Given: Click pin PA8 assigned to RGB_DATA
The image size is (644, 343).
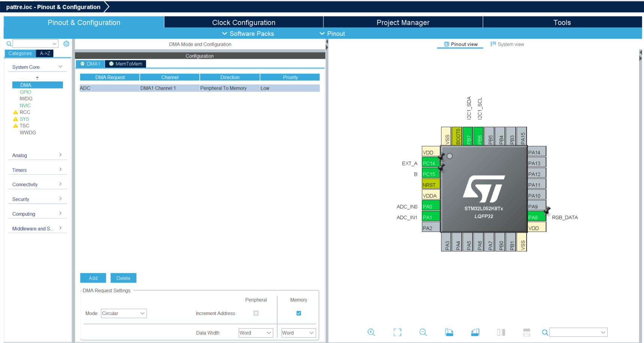Looking at the screenshot, I should [x=536, y=217].
